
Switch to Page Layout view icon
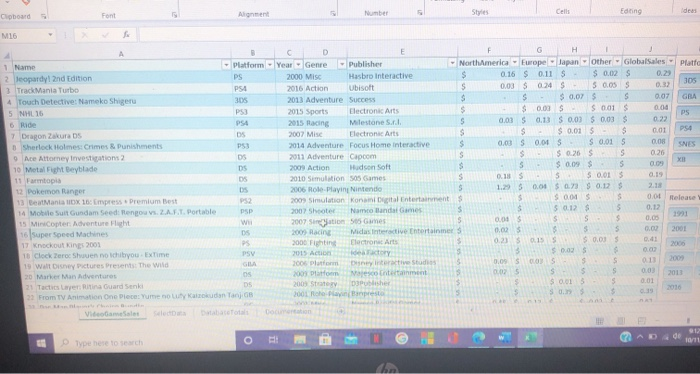(x=621, y=321)
